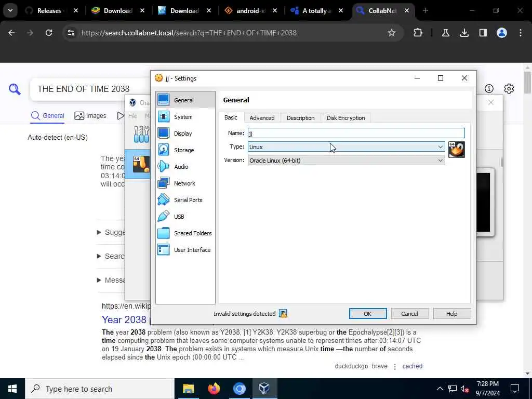532x399 pixels.
Task: Open VirtualBox taskbar icon
Action: 264,389
